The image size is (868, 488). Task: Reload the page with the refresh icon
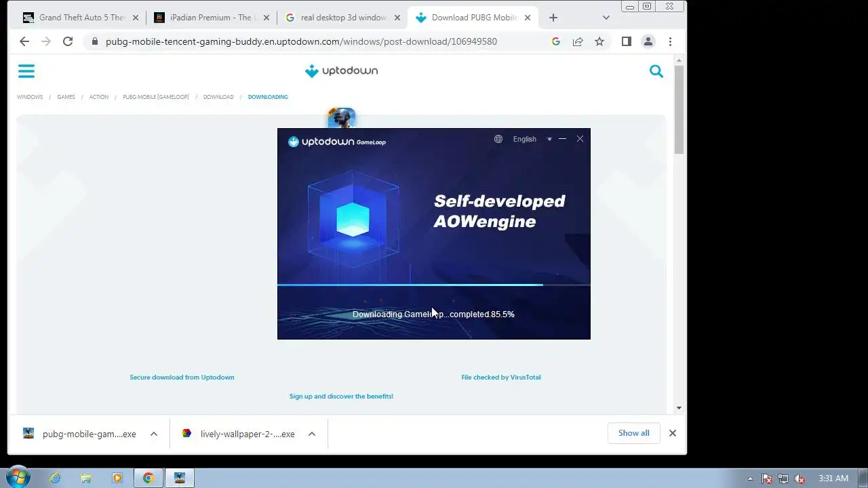68,41
